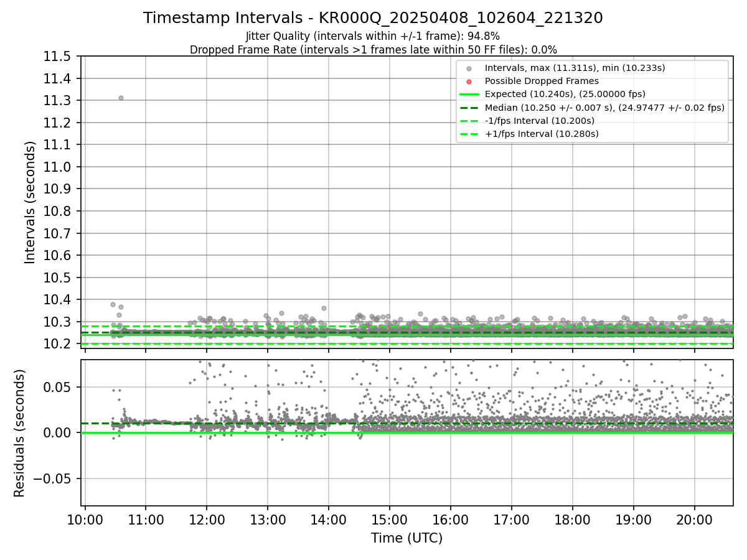Screen dimensions: 747x560
Task: Click the residuals tick label "0.05"
Action: 56,387
